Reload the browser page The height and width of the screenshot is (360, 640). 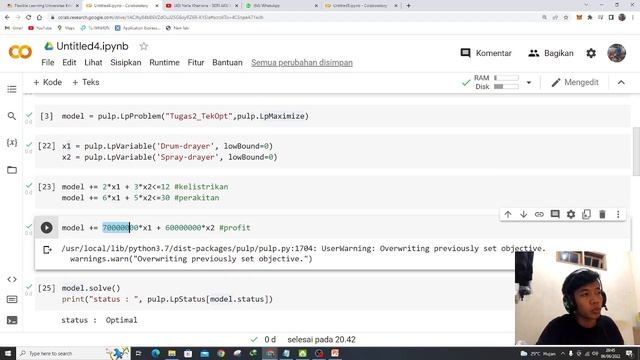(29, 17)
